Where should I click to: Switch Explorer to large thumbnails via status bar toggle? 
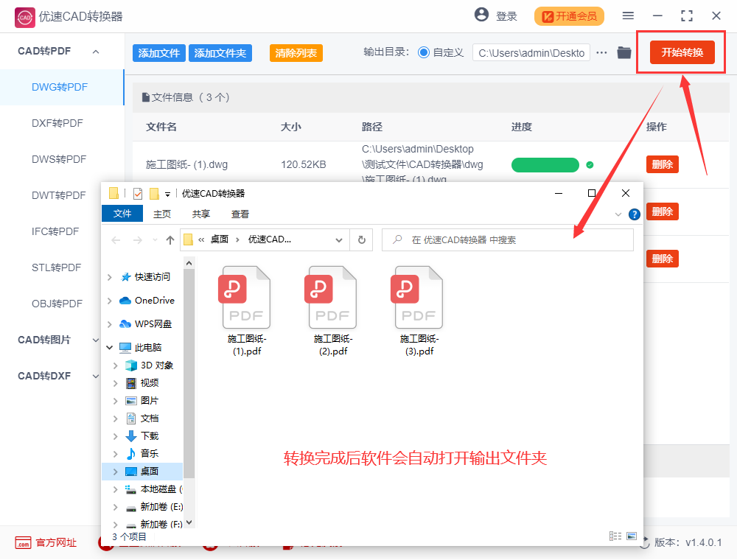(x=630, y=536)
